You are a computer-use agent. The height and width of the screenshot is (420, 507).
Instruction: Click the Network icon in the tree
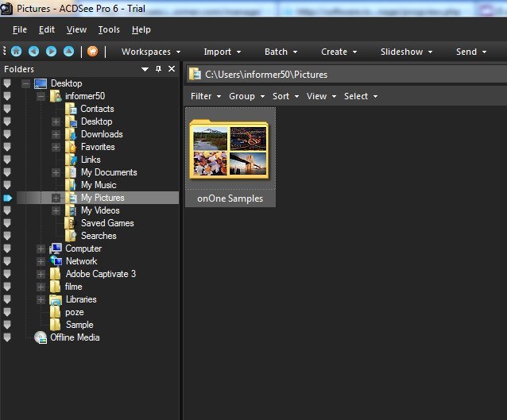click(x=56, y=261)
